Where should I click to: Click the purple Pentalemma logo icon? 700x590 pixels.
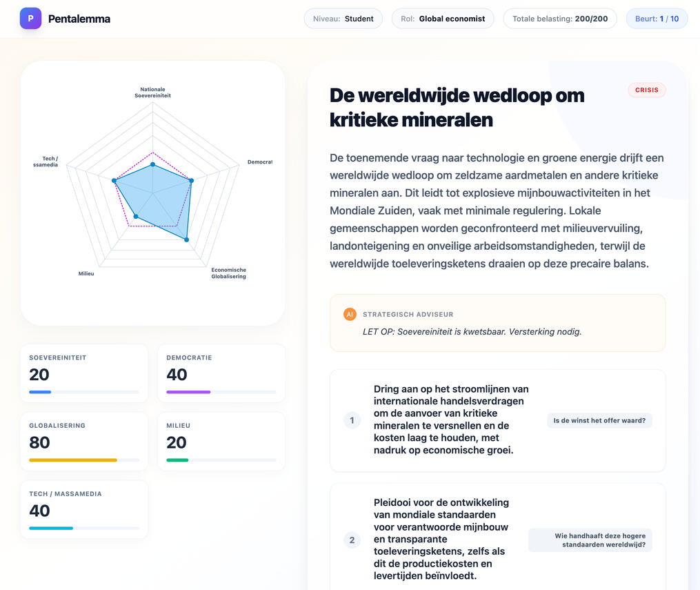click(x=30, y=19)
